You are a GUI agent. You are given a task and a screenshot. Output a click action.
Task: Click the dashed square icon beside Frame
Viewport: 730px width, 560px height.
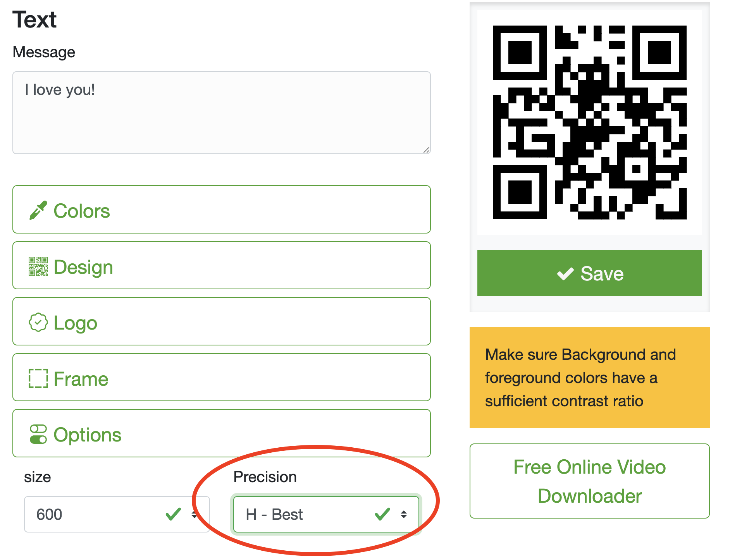[38, 378]
